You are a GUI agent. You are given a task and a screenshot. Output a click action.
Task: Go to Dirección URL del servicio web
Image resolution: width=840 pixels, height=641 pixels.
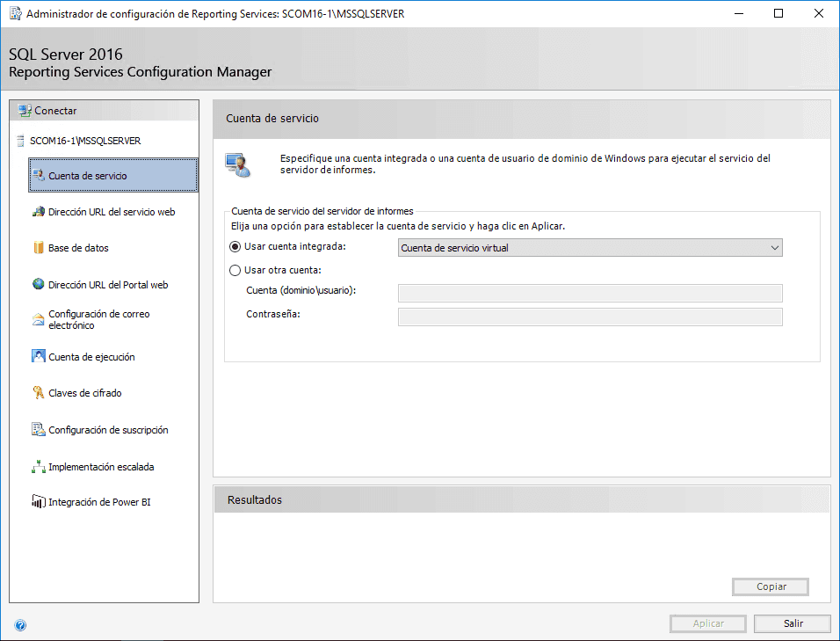(x=113, y=212)
